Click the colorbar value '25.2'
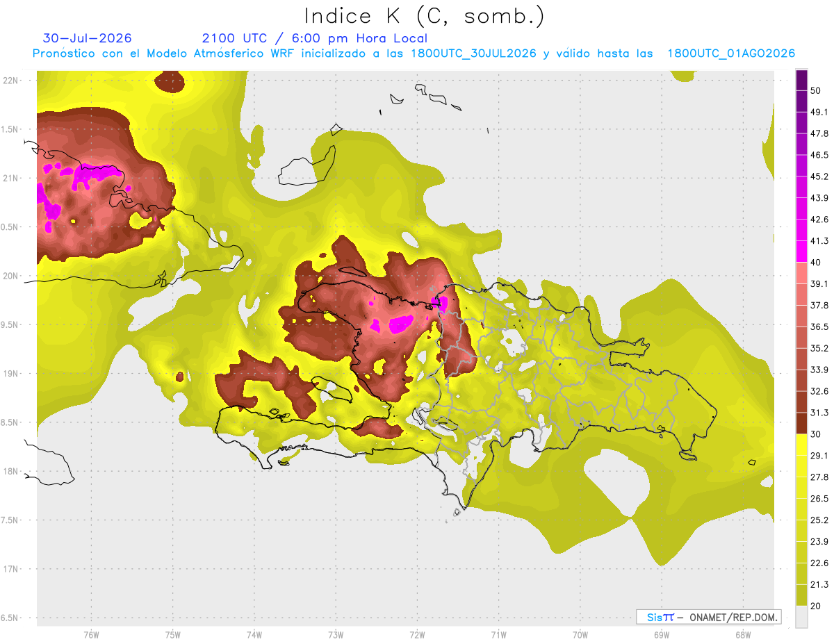834x644 pixels. (x=819, y=520)
